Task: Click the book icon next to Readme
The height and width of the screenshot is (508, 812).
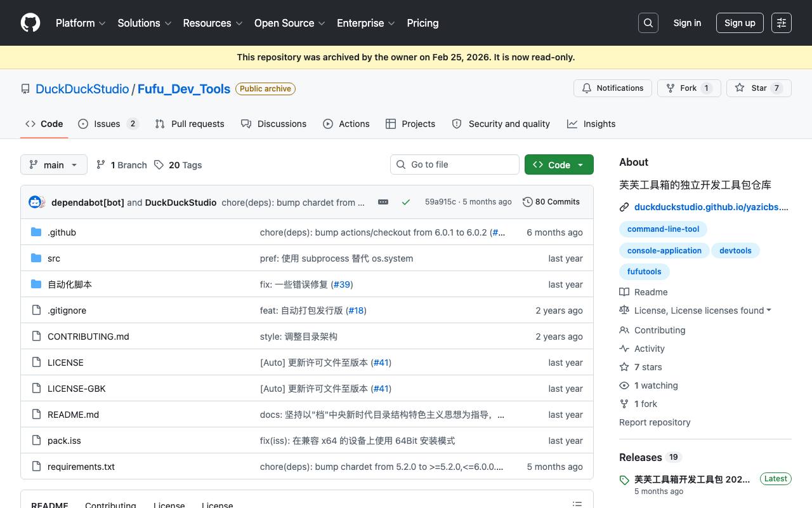Action: coord(624,292)
